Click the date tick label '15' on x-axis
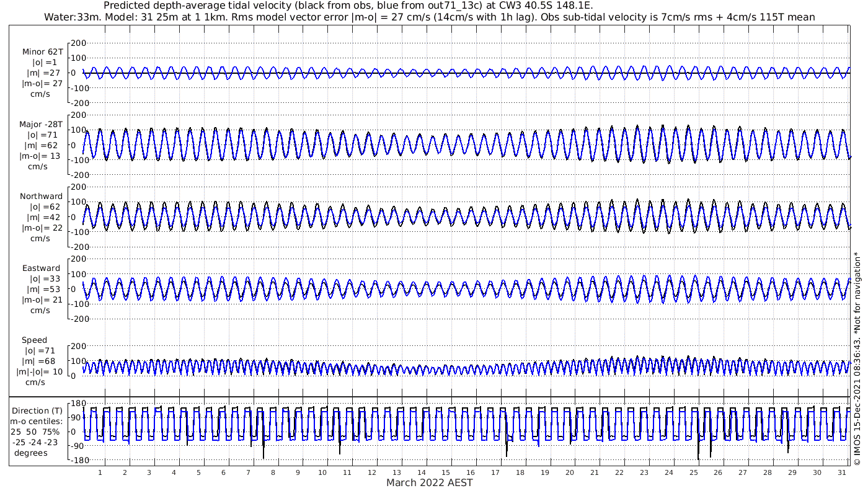 point(446,472)
